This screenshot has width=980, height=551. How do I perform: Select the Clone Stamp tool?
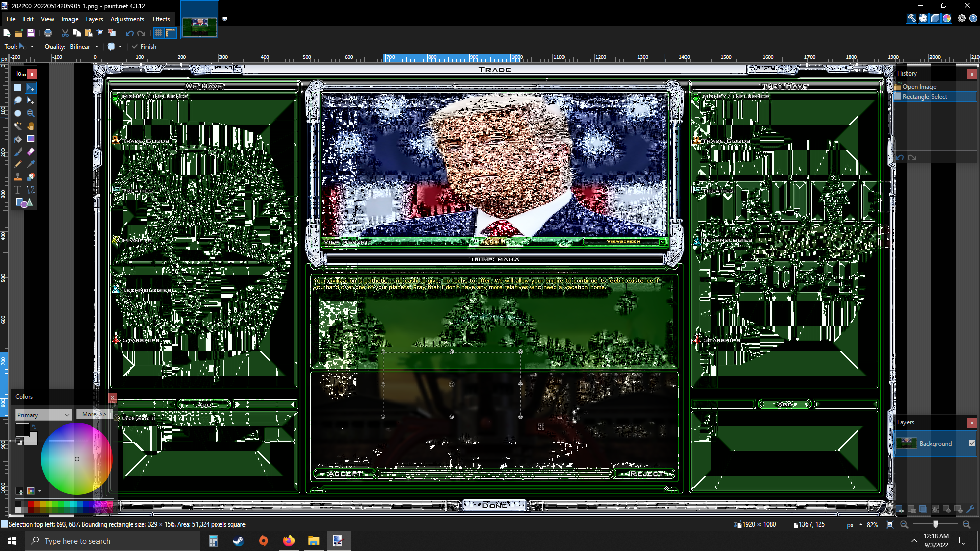(18, 177)
